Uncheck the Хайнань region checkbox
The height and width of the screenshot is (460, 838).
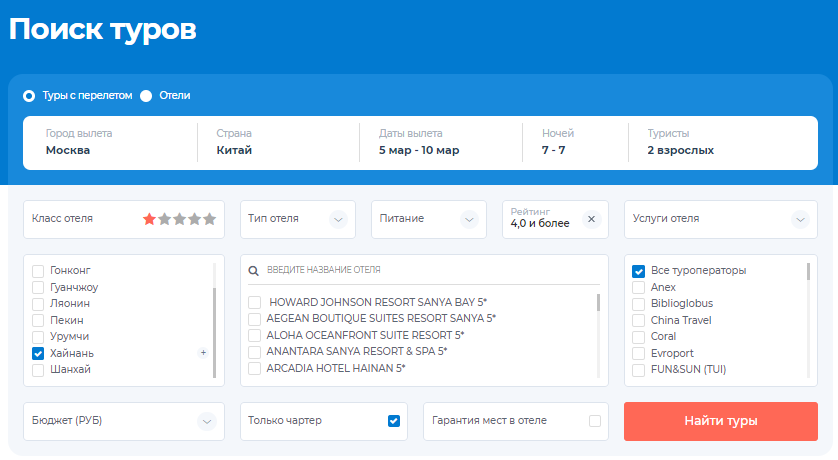[x=38, y=353]
